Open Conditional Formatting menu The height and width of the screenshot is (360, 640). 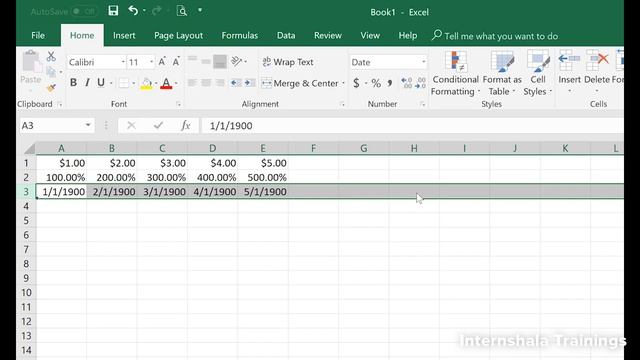(x=456, y=73)
